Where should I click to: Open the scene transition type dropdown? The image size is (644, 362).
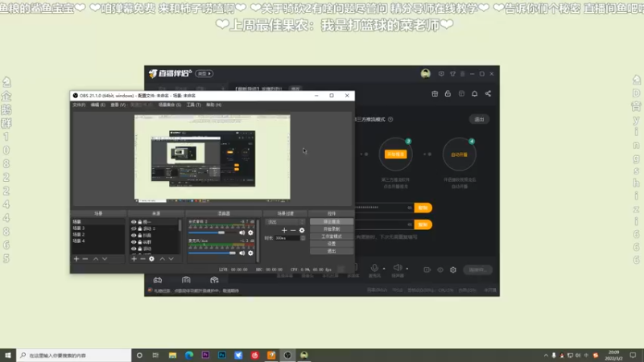tap(286, 222)
